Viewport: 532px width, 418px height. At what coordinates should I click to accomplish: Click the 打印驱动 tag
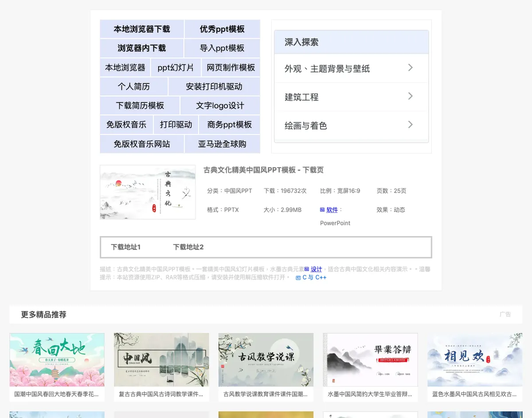pyautogui.click(x=176, y=125)
